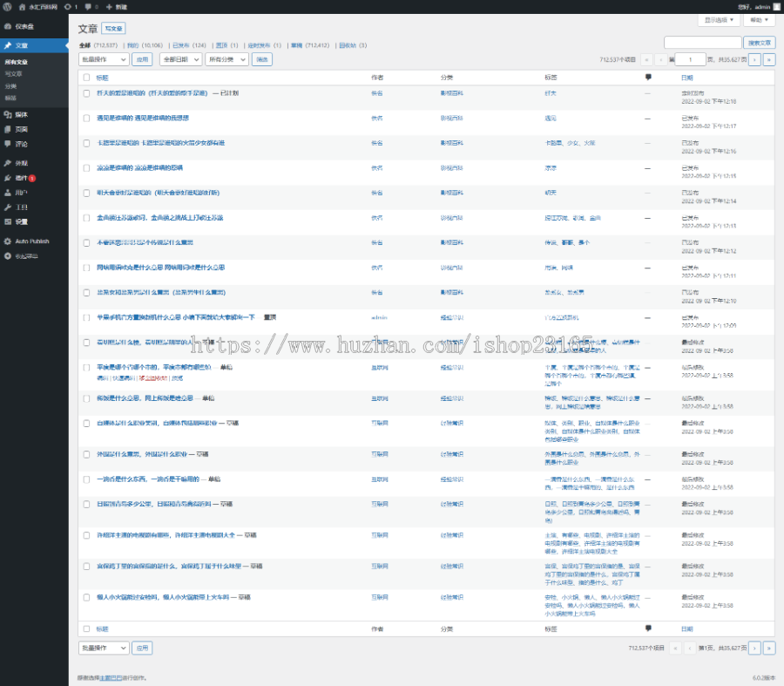Screen dimensions: 784x686
Task: Open comments bubble in the admin bar
Action: (88, 7)
